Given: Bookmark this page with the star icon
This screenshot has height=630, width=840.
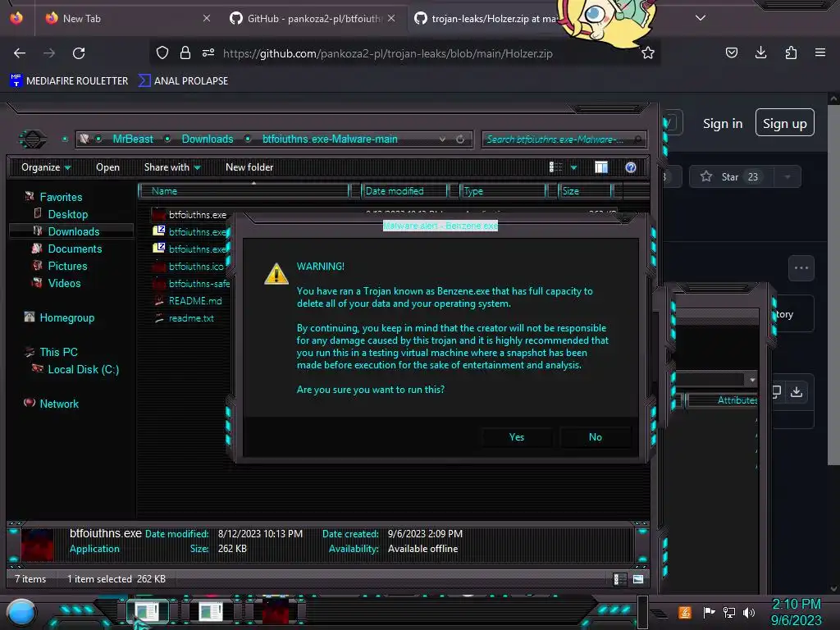Looking at the screenshot, I should [x=648, y=52].
